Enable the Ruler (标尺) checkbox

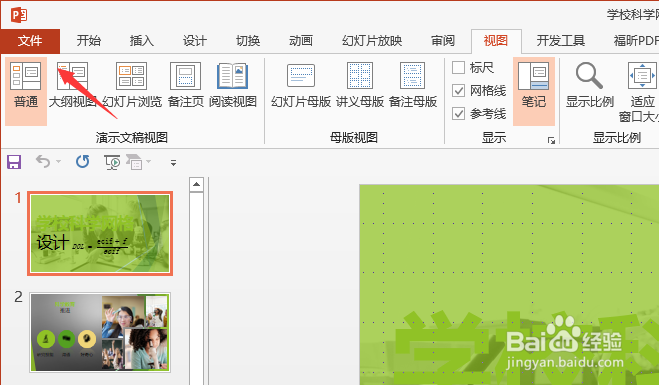[x=458, y=67]
